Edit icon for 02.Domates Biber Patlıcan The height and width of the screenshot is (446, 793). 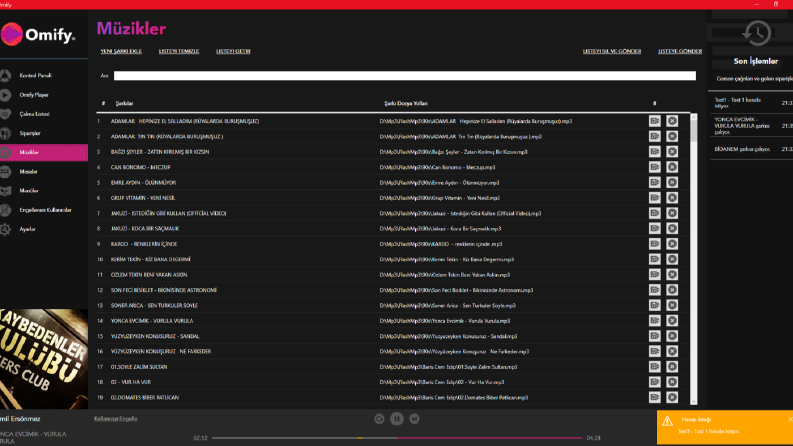pos(654,397)
